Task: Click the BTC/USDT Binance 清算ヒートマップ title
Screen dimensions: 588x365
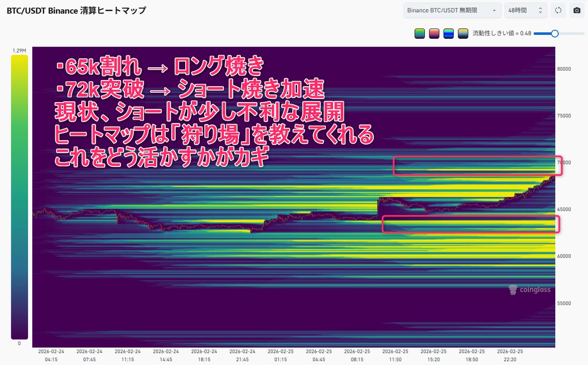Action: coord(76,10)
